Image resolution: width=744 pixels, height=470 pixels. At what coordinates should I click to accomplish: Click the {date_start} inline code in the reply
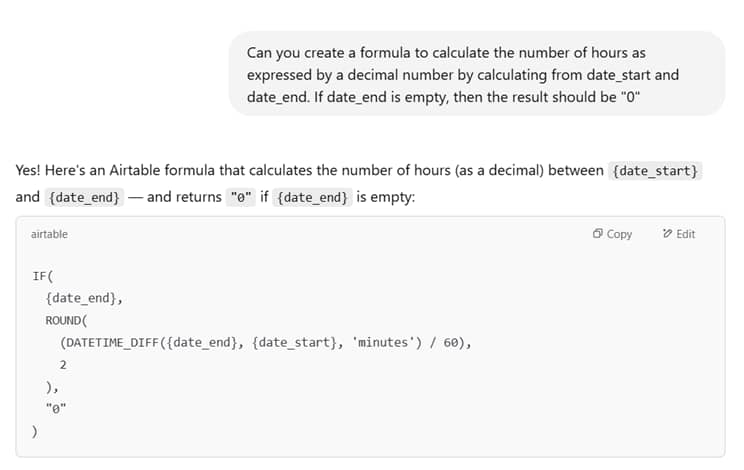655,171
